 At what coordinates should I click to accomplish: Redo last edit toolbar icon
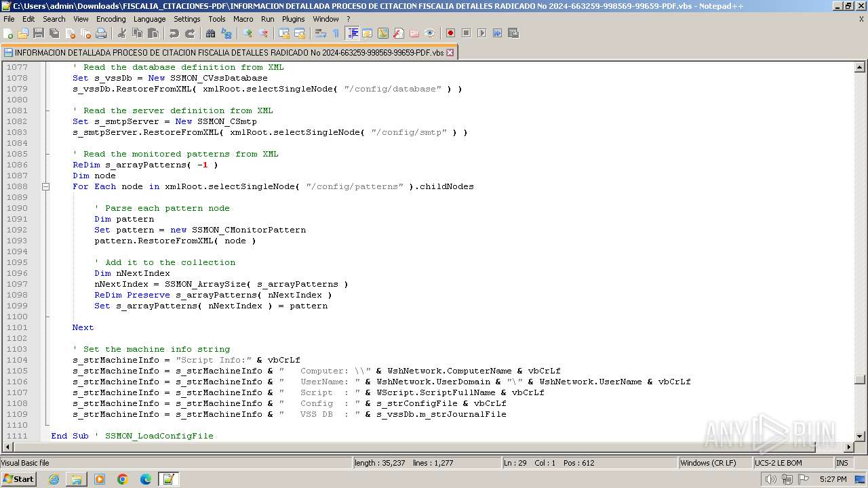point(190,33)
